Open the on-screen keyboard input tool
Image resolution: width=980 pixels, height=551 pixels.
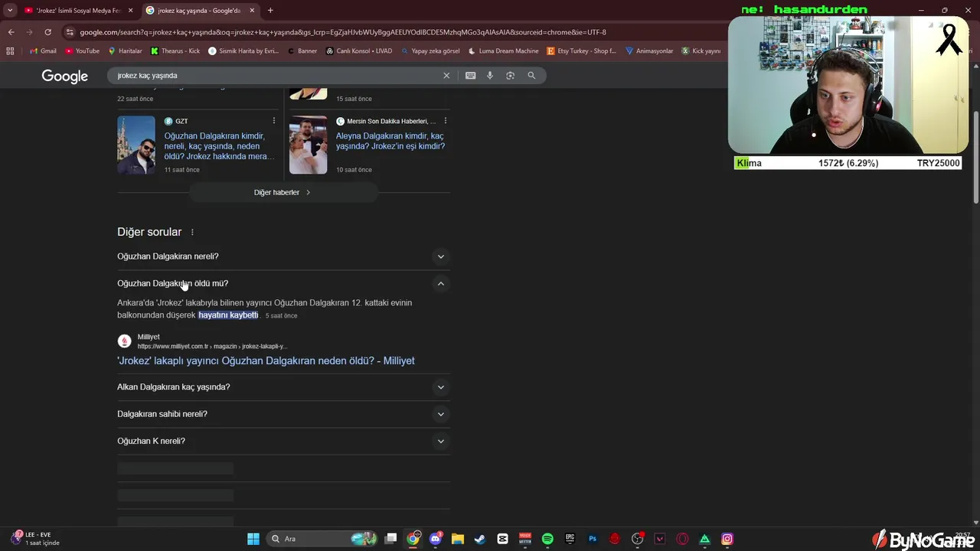(x=470, y=76)
